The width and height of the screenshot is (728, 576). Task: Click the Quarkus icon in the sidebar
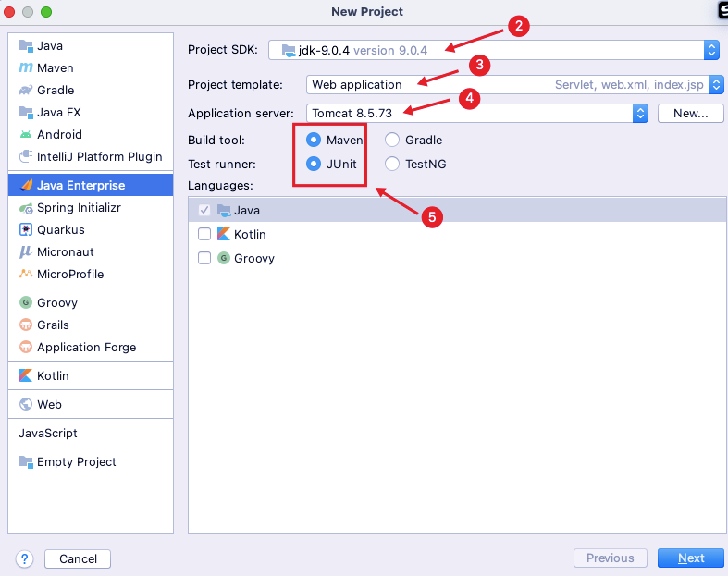(26, 229)
